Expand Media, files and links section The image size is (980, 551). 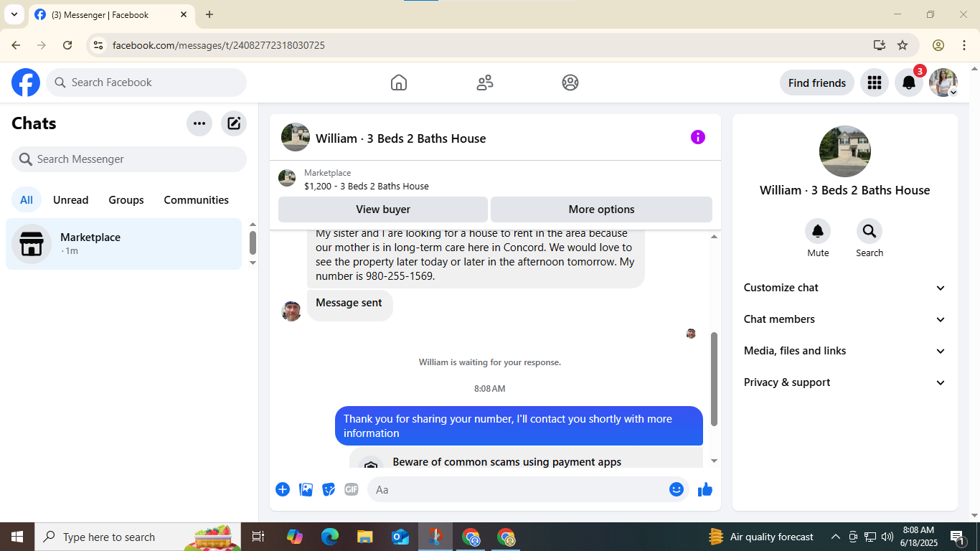click(x=845, y=351)
